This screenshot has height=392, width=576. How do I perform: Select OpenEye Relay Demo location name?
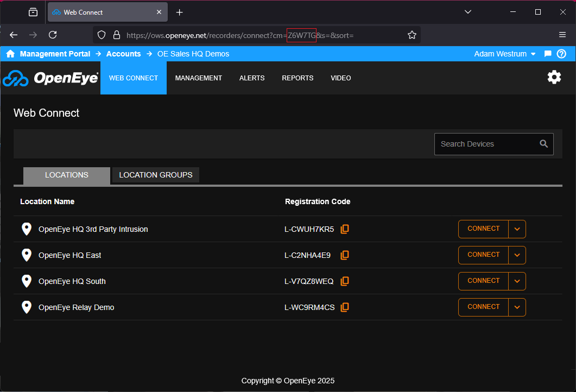tap(77, 307)
